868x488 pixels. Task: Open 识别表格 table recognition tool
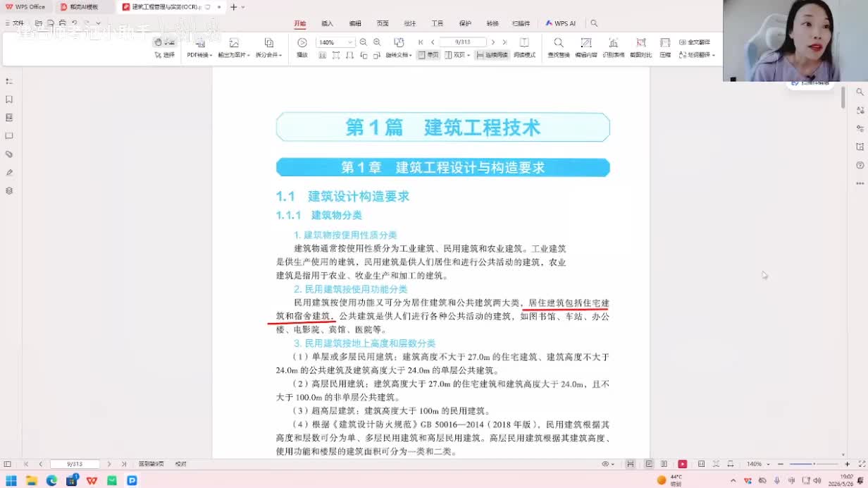[614, 48]
